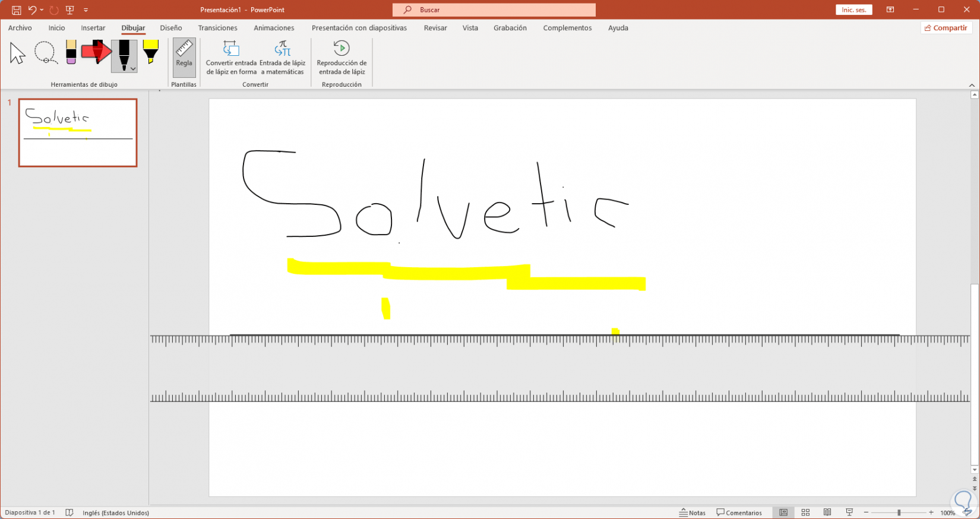Switch to the Transiciones tab

[x=218, y=28]
